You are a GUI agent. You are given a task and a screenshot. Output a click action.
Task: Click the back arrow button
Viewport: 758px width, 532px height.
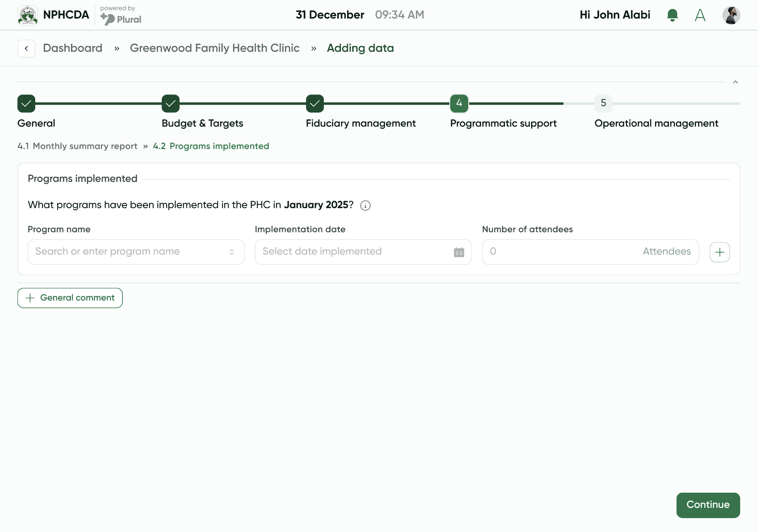pyautogui.click(x=26, y=49)
